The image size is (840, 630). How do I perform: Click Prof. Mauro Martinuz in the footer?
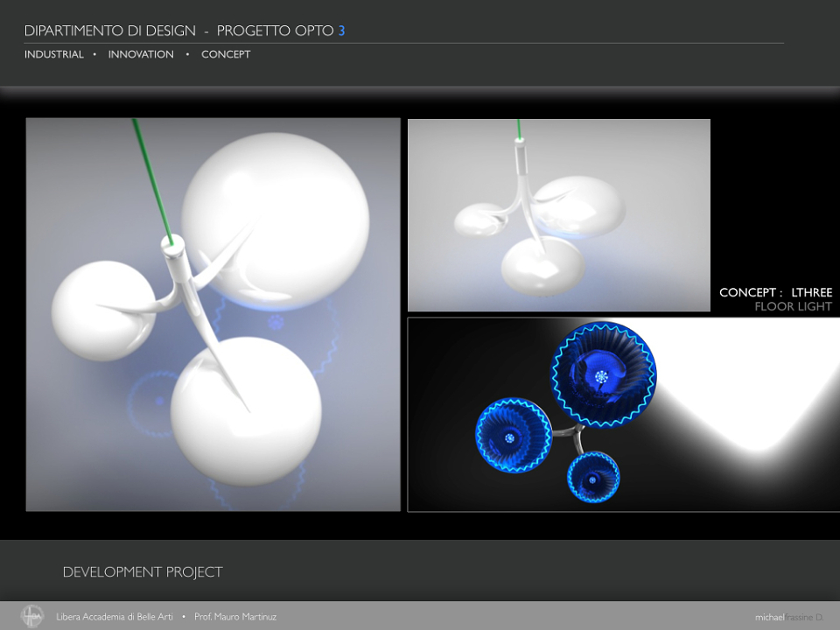[x=235, y=617]
